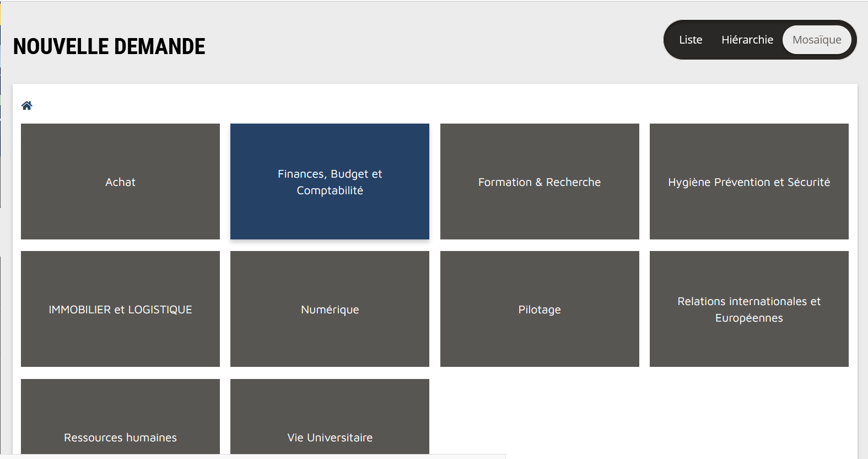Click the Ressources humaines label text
The height and width of the screenshot is (459, 868).
tap(120, 437)
